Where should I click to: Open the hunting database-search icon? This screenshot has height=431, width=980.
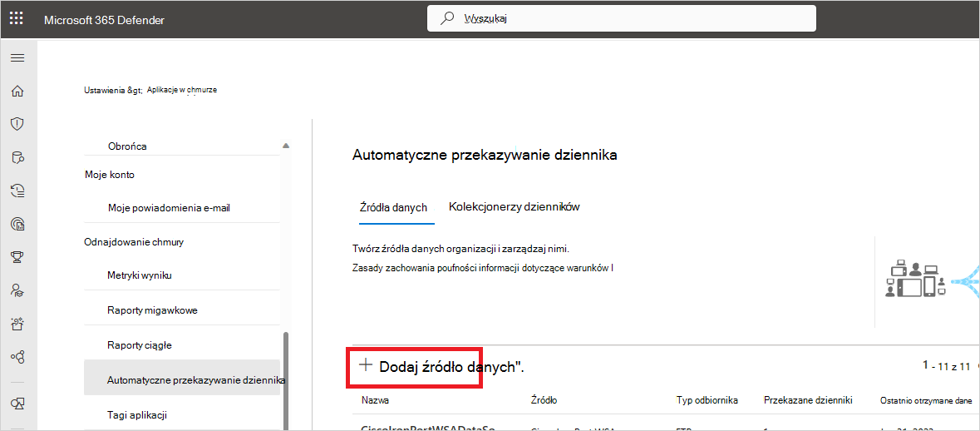click(17, 157)
